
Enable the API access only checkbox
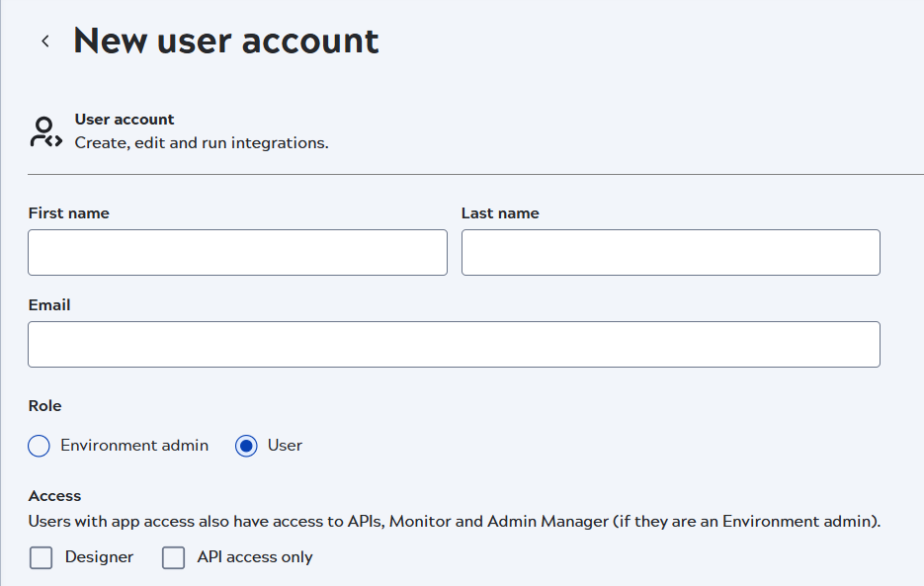point(173,557)
